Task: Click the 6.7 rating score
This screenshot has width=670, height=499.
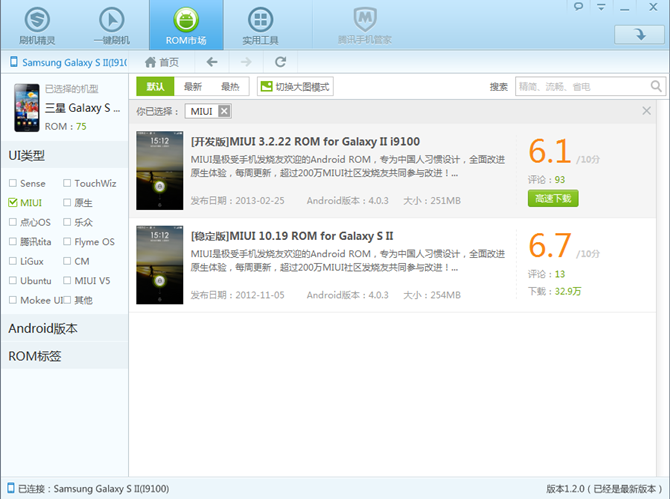Action: click(x=550, y=246)
